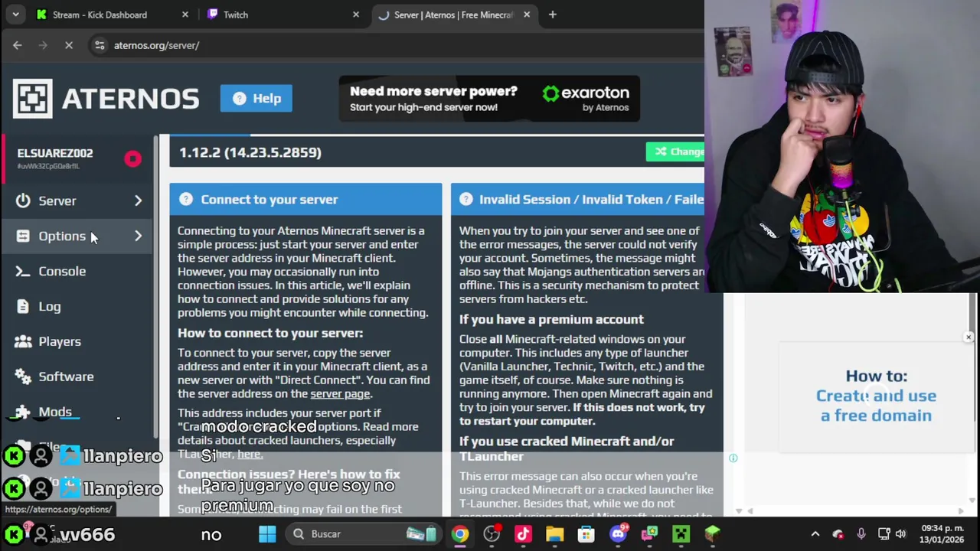Click the help icon beside Invalid Session
Viewport: 980px width, 551px height.
pos(465,199)
